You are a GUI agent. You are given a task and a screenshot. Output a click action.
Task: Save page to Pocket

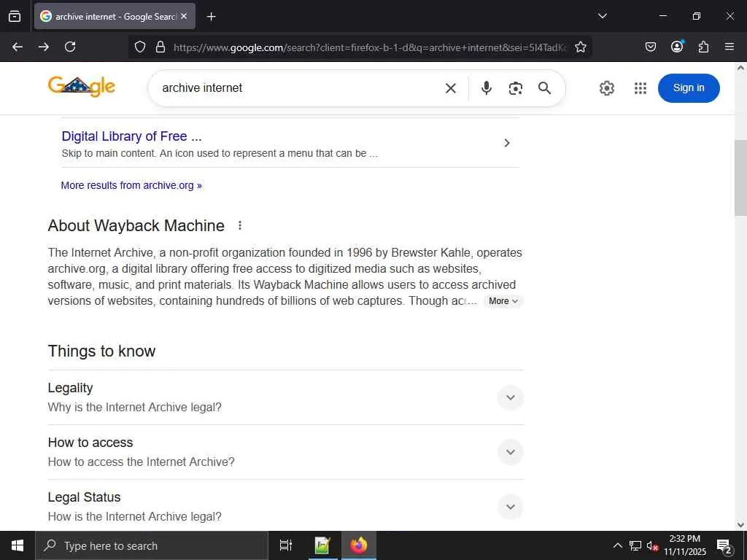(650, 47)
